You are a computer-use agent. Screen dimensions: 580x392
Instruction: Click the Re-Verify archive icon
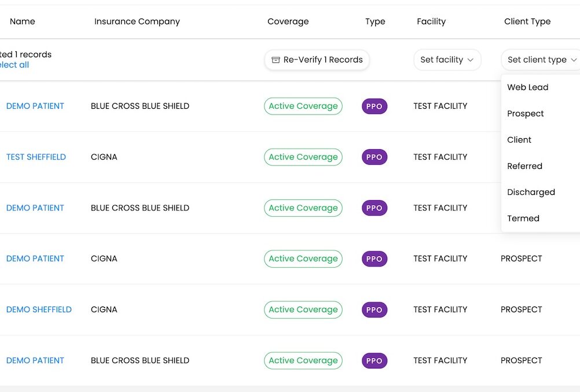[276, 60]
